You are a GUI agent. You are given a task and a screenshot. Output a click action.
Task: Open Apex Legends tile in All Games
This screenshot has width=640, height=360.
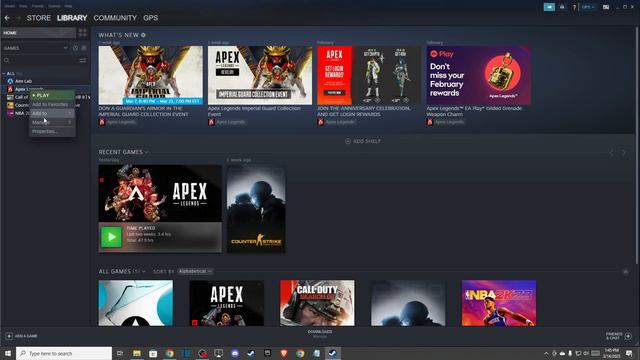227,303
